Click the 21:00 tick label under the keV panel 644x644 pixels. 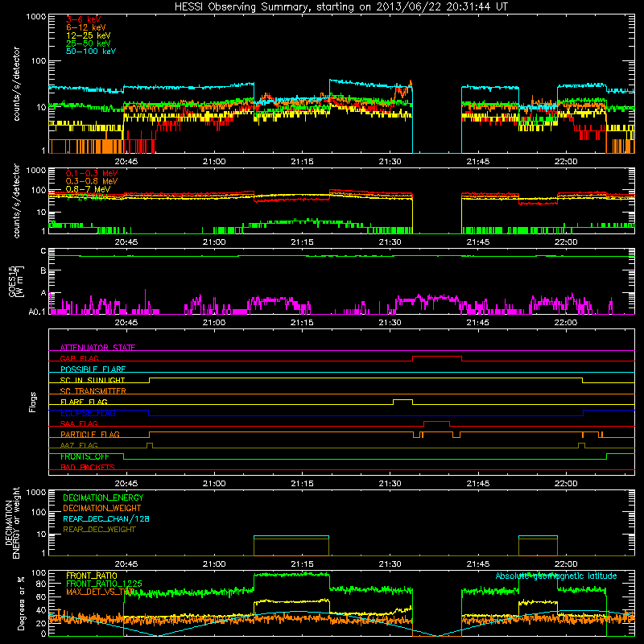tap(214, 162)
